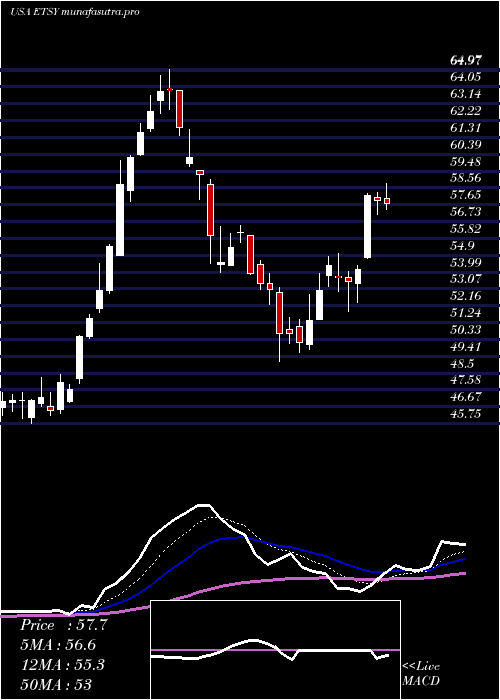Click the 54.9 price axis label
The image size is (500, 700).
[x=462, y=246]
